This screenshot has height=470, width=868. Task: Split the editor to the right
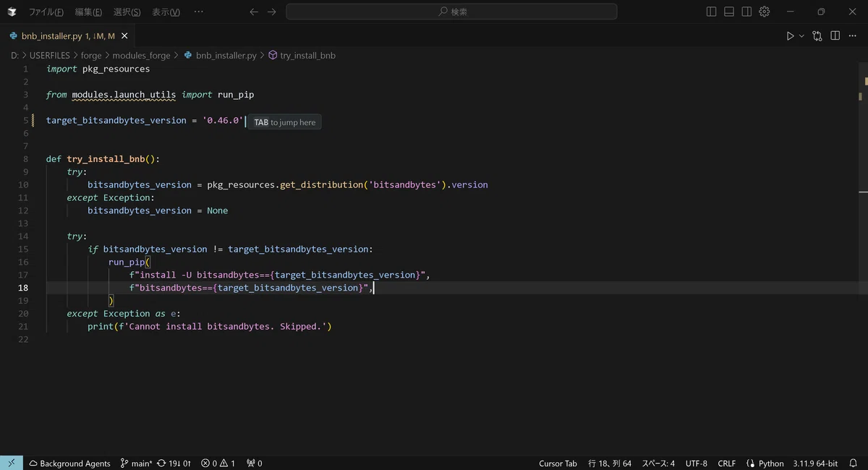pos(835,35)
